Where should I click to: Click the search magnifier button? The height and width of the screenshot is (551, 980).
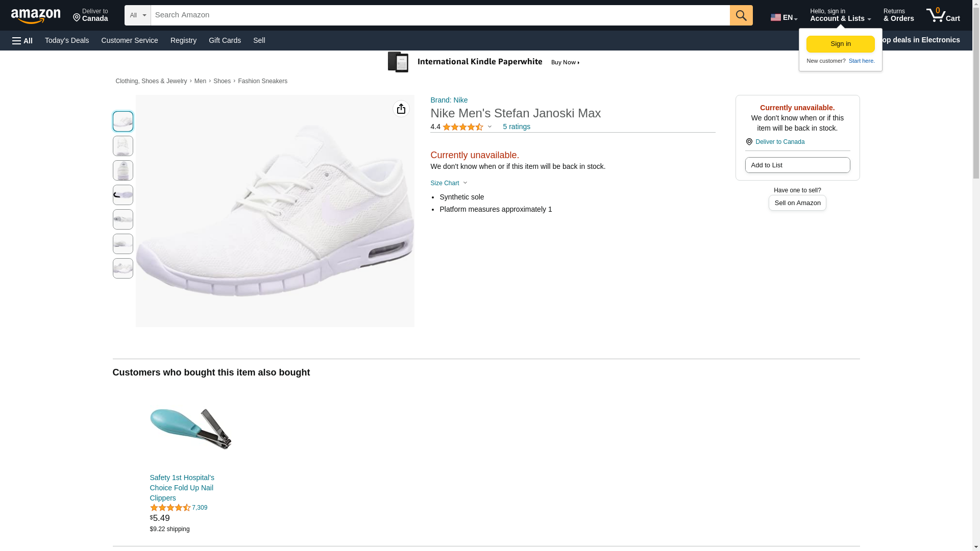click(741, 15)
